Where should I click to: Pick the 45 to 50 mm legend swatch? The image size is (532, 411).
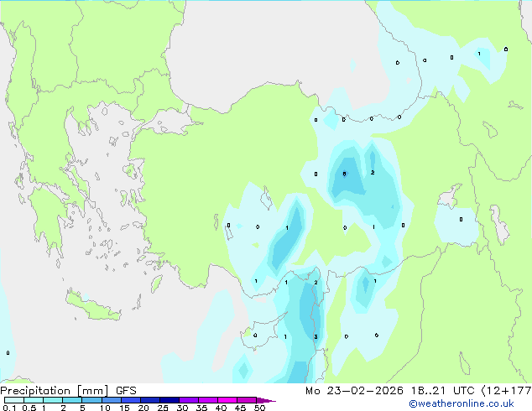point(247,400)
